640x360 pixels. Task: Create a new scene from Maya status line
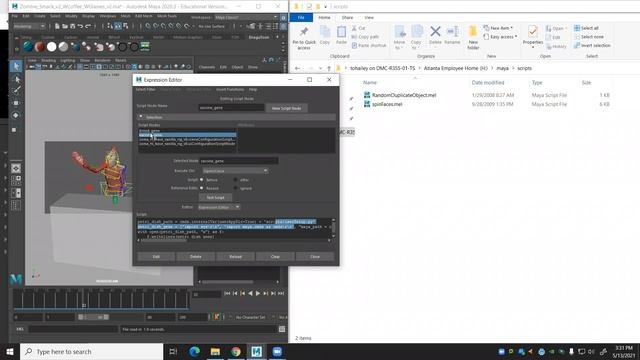(57, 26)
